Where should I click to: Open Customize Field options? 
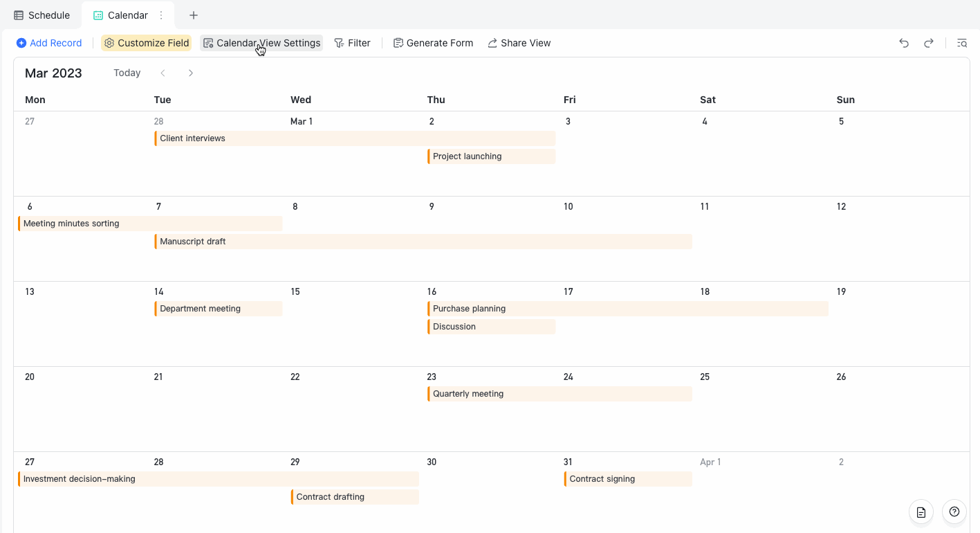point(146,43)
